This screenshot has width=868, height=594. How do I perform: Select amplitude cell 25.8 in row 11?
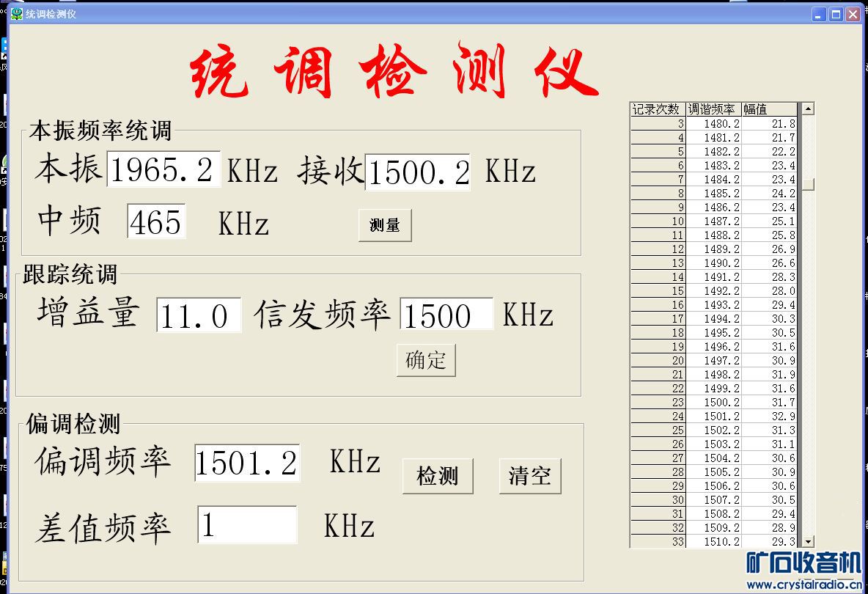point(769,235)
